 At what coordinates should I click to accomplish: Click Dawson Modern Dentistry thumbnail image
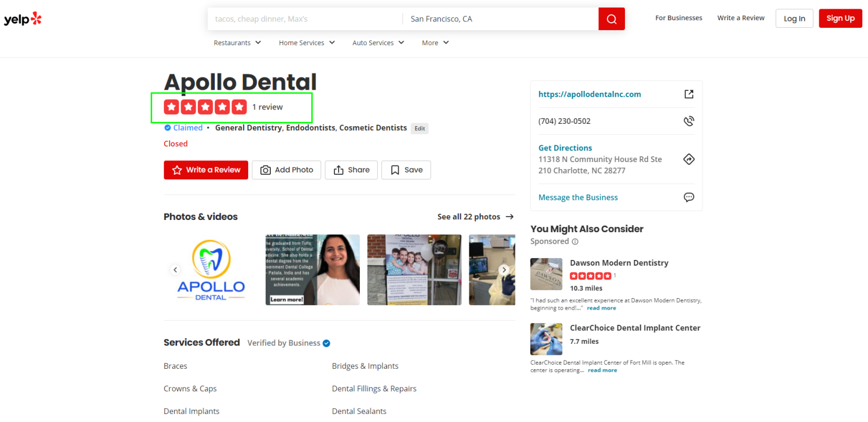[546, 274]
